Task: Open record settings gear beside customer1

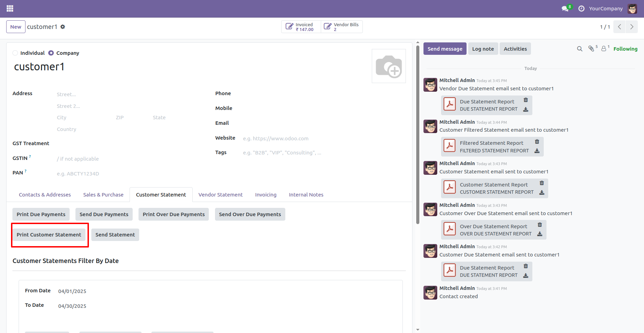Action: [x=63, y=27]
